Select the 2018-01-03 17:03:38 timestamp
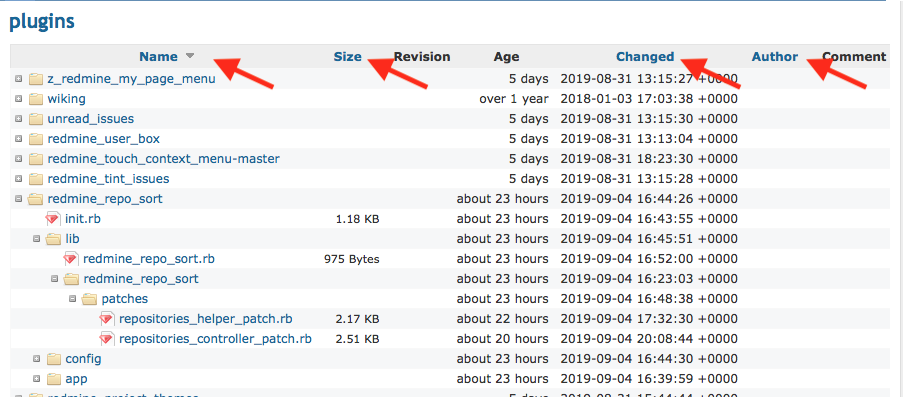This screenshot has height=397, width=903. pos(649,99)
